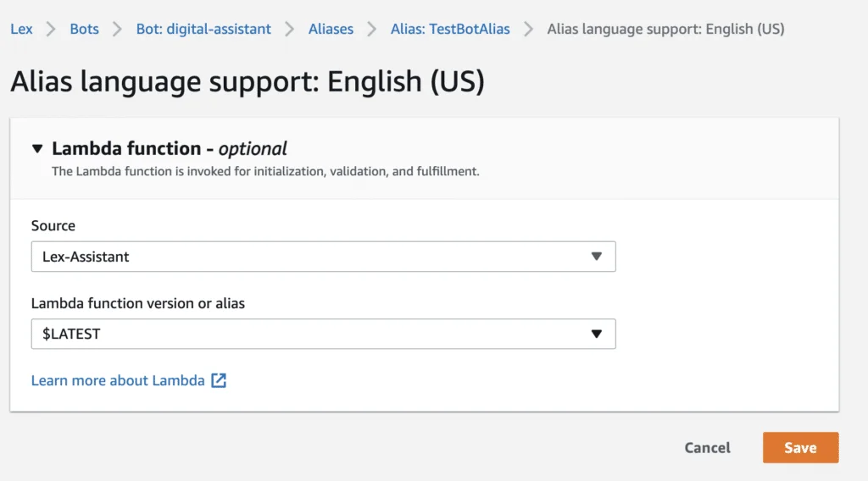The width and height of the screenshot is (868, 481).
Task: Open the $LATEST version or alias dropdown
Action: pyautogui.click(x=323, y=334)
